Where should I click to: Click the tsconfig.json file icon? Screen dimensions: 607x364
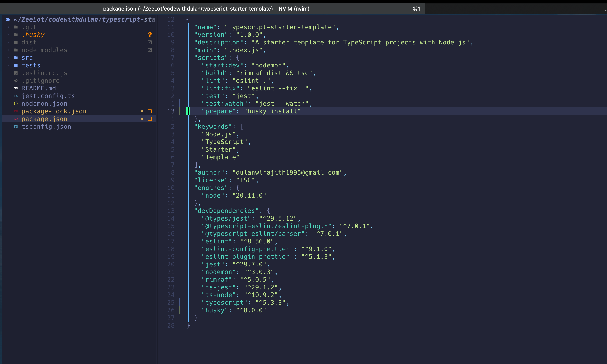[x=16, y=127]
